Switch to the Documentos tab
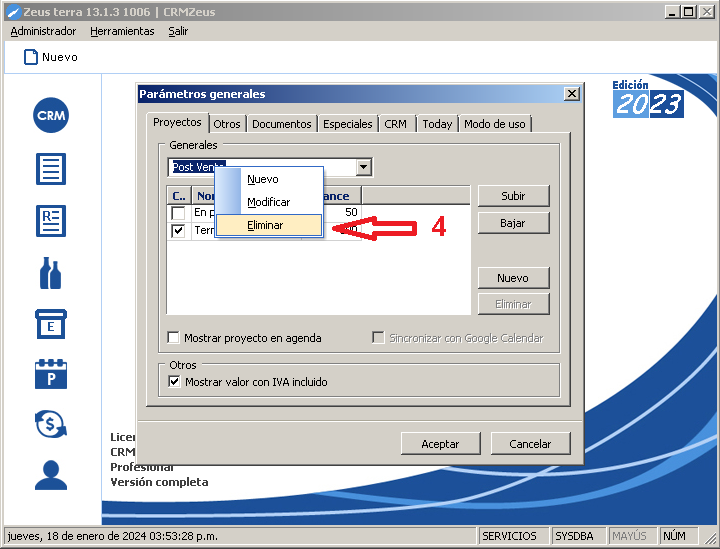 pos(282,124)
